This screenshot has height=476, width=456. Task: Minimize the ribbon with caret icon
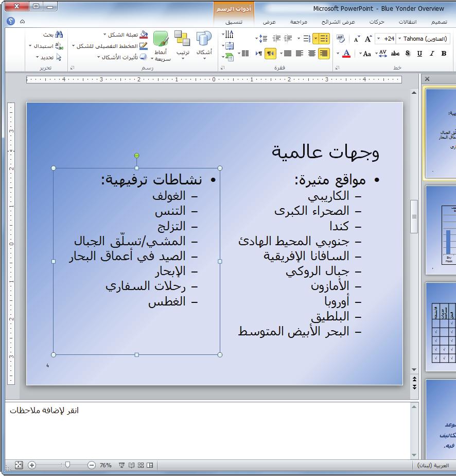coord(23,22)
